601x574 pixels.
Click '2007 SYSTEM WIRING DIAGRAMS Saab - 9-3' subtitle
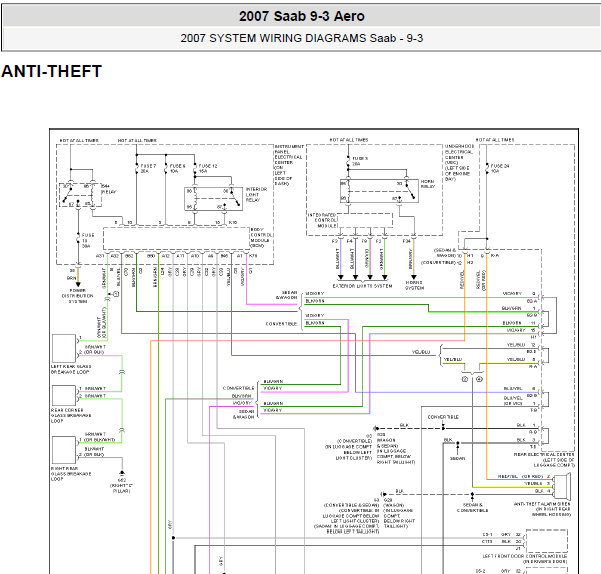coord(302,38)
